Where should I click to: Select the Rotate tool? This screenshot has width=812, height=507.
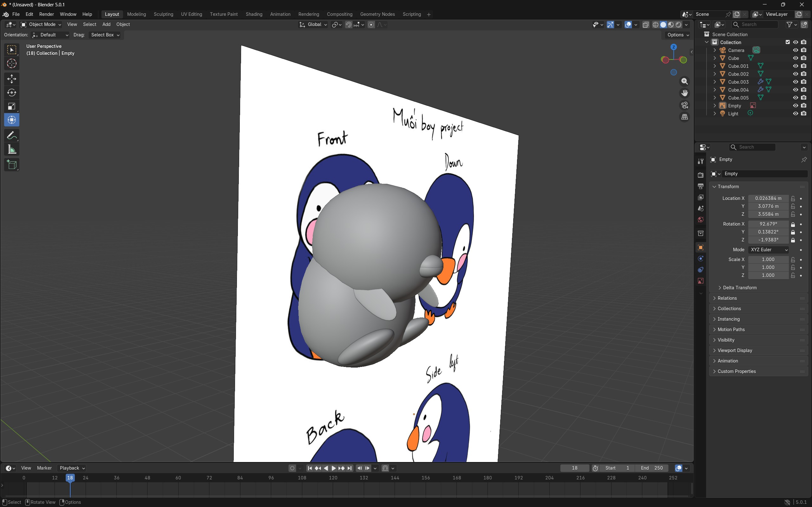coord(12,93)
